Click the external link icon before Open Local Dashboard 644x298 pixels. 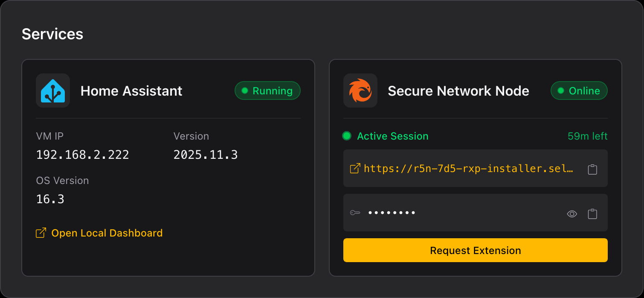click(x=40, y=233)
